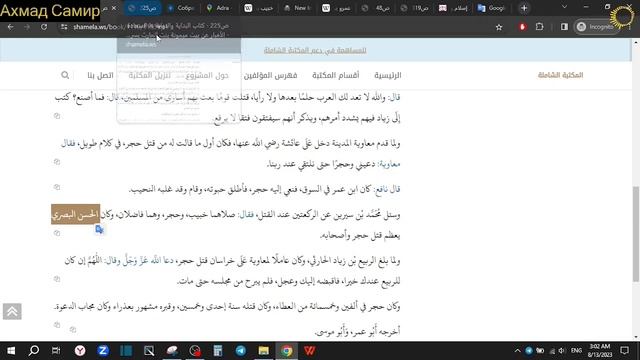The height and width of the screenshot is (360, 640).
Task: Click the المكتبة الشاملة site logo
Action: [560, 75]
